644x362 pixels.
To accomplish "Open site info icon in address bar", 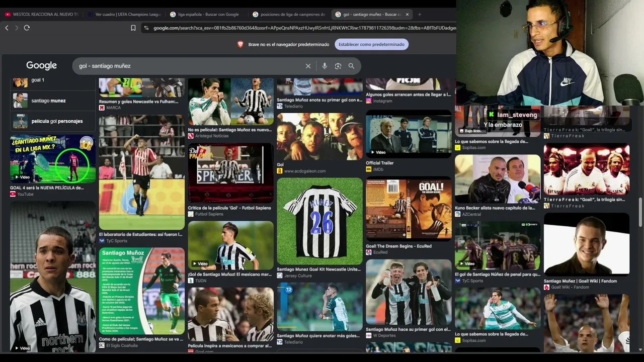I will point(146,28).
